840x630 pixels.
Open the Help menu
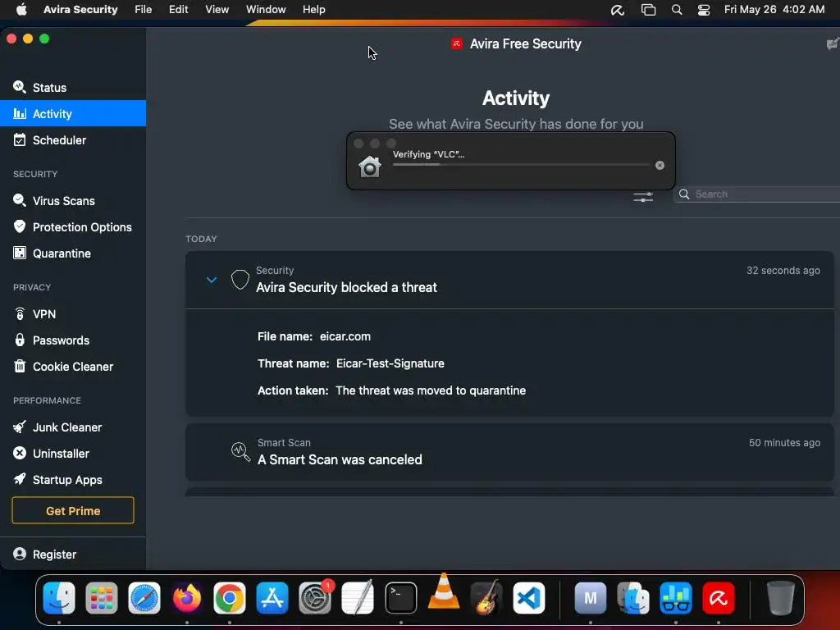[314, 10]
